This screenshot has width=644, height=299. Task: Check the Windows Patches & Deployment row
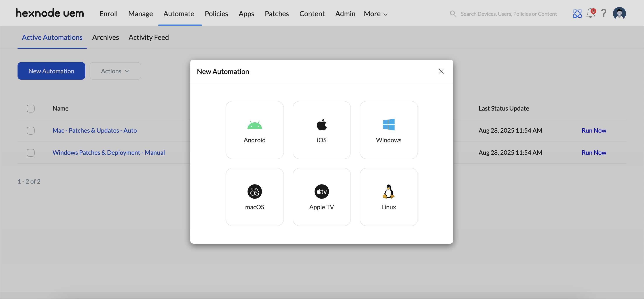click(x=30, y=153)
